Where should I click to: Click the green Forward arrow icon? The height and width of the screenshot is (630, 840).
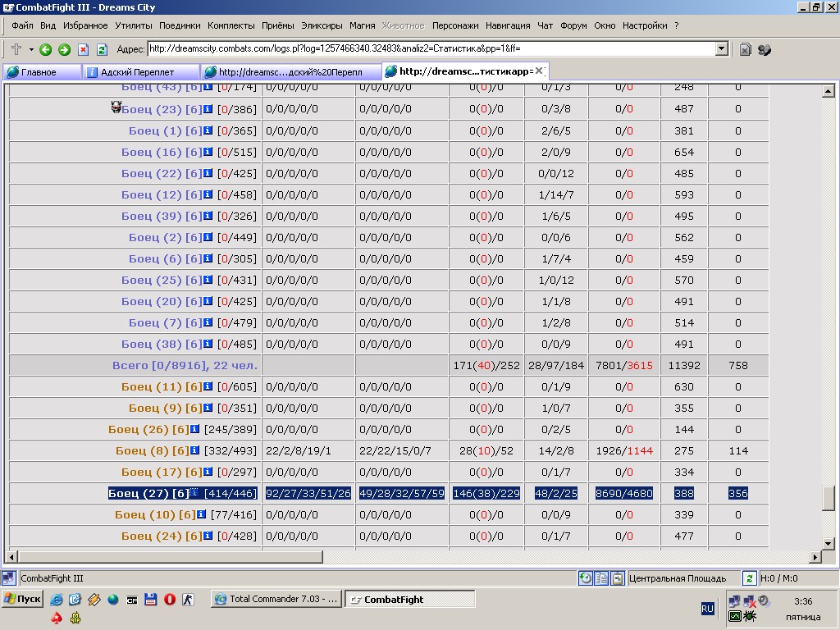point(64,50)
